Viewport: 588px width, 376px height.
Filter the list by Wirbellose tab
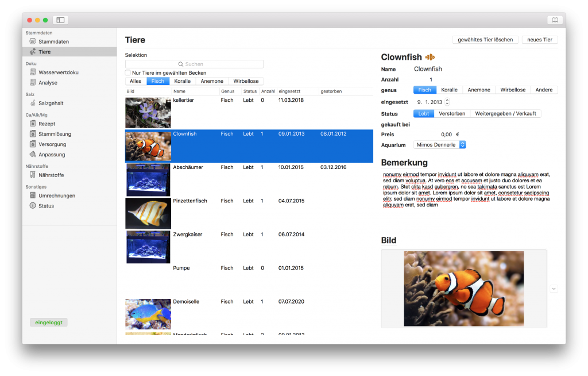[246, 81]
